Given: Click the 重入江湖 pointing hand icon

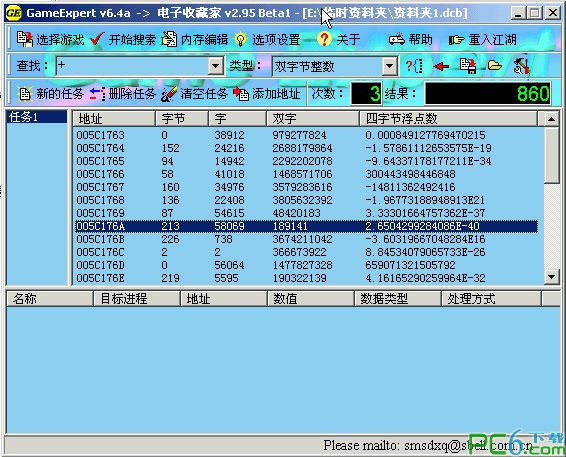Looking at the screenshot, I should [457, 40].
